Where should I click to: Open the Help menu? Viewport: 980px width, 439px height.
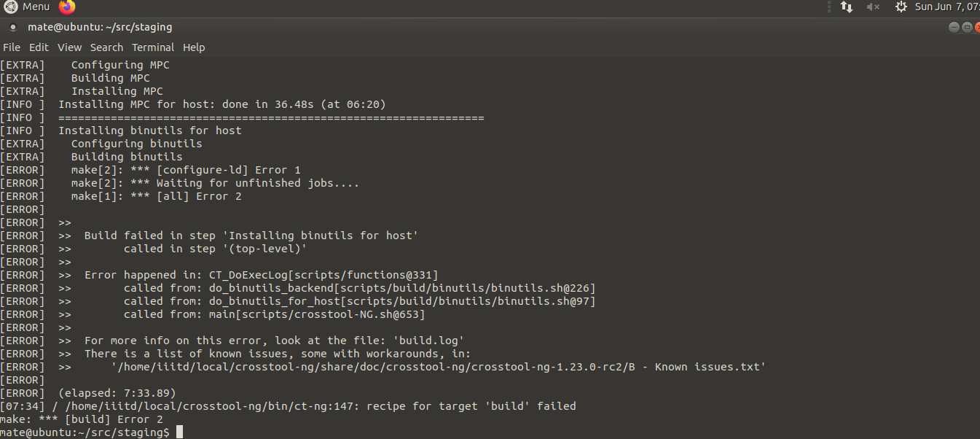coord(194,47)
